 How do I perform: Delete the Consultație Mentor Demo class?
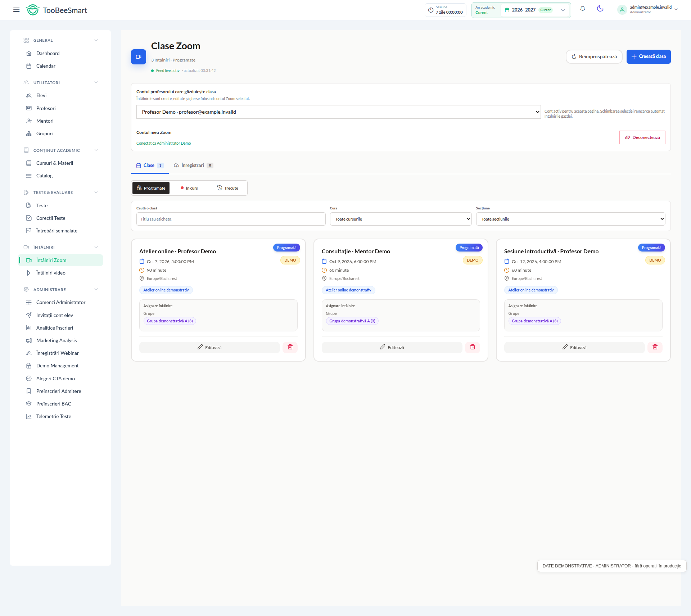473,347
